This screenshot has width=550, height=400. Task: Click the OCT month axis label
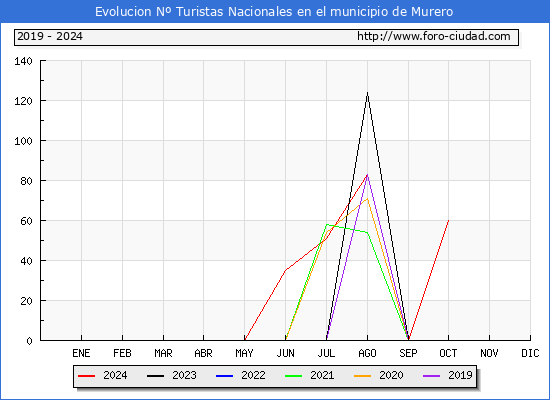pos(448,353)
